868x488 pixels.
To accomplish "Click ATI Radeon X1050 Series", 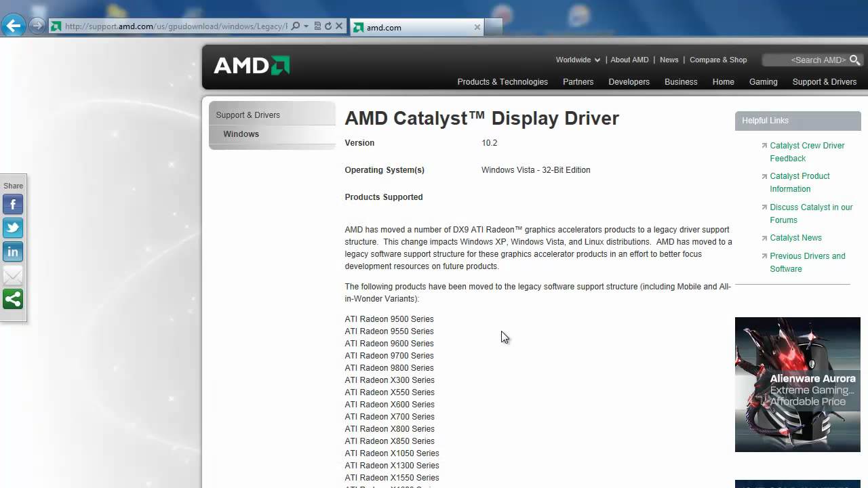I will pyautogui.click(x=392, y=453).
